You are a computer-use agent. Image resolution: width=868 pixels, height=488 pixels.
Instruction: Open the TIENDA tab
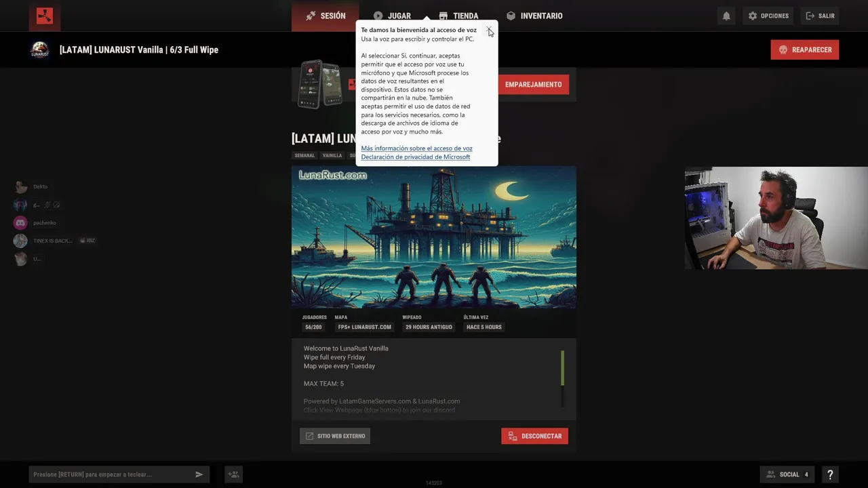[x=458, y=16]
